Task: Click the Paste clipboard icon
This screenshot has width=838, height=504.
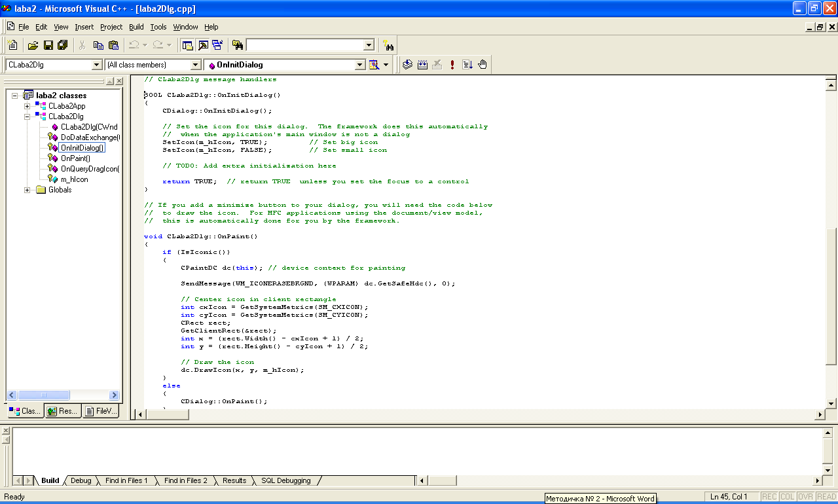Action: (x=113, y=45)
